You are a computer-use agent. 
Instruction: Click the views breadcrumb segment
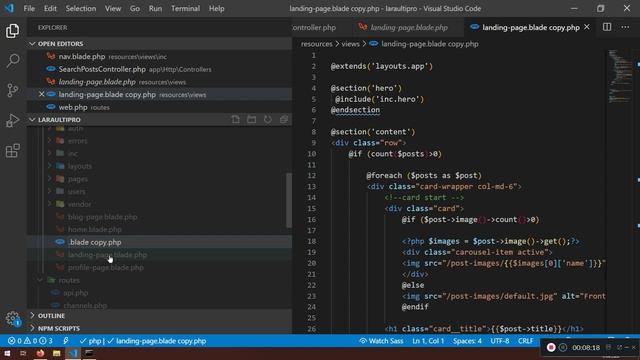coord(351,44)
